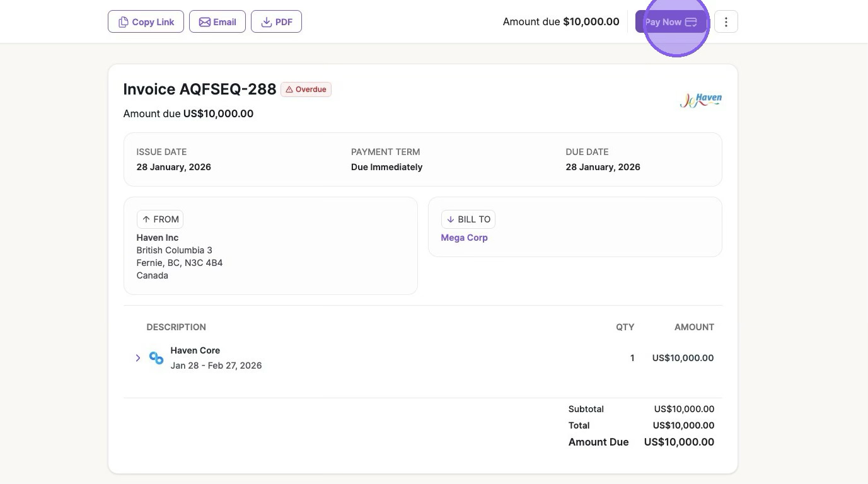Screen dimensions: 868x484
Task: Click the FROM arrow label
Action: pos(160,219)
